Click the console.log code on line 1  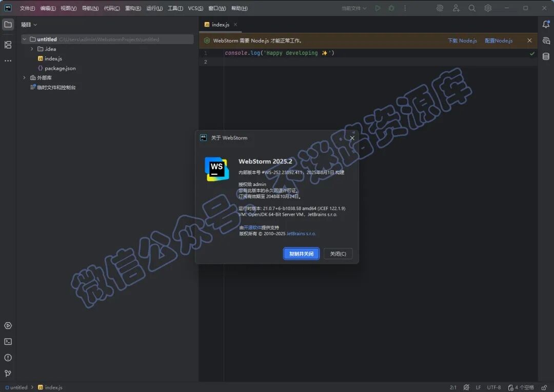(x=280, y=53)
